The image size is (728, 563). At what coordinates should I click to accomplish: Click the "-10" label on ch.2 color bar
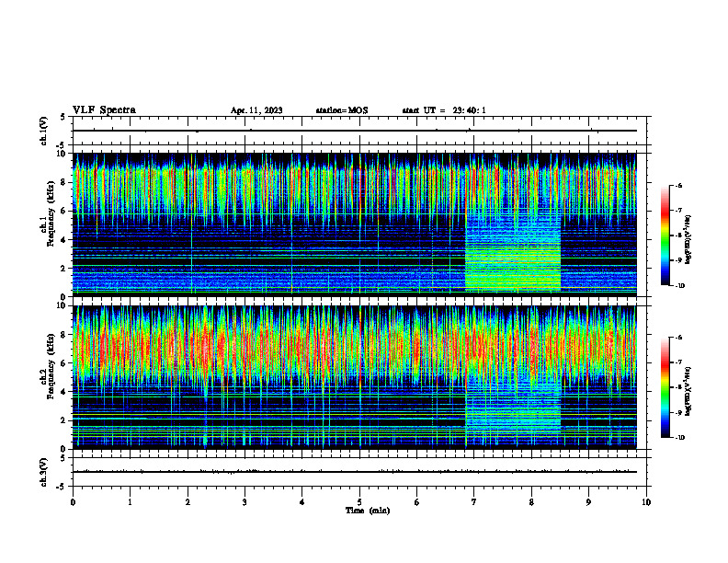click(679, 438)
